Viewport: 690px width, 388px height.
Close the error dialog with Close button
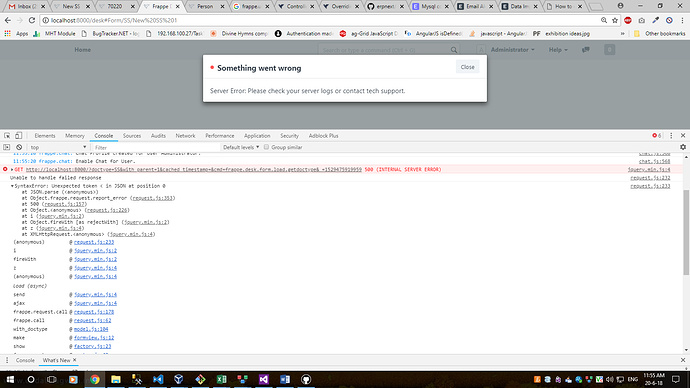tap(467, 67)
